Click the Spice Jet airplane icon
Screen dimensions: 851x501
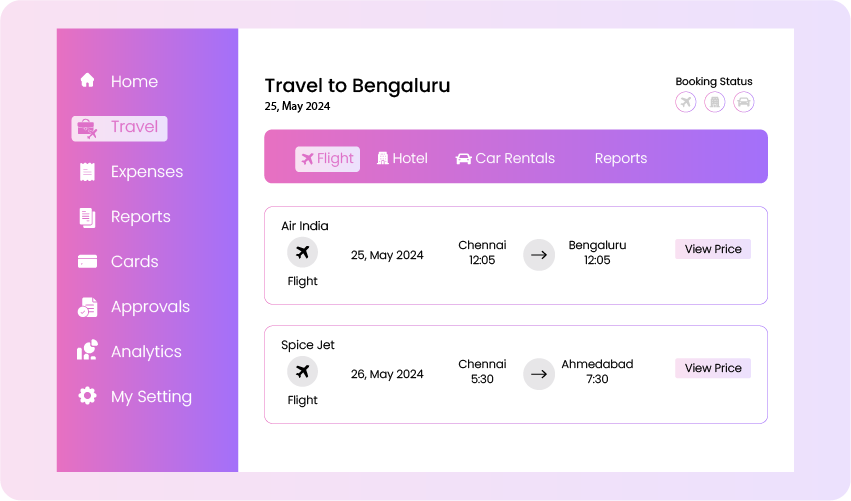[302, 372]
